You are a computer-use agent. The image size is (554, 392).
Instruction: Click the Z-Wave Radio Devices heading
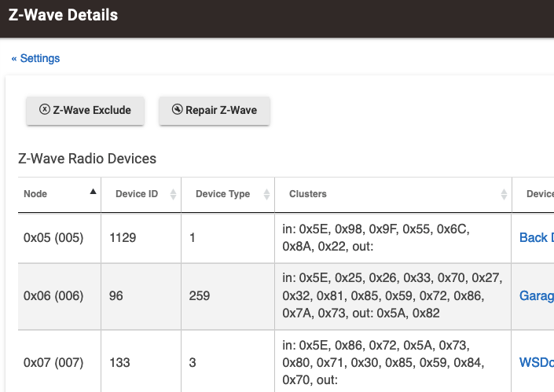pyautogui.click(x=87, y=159)
